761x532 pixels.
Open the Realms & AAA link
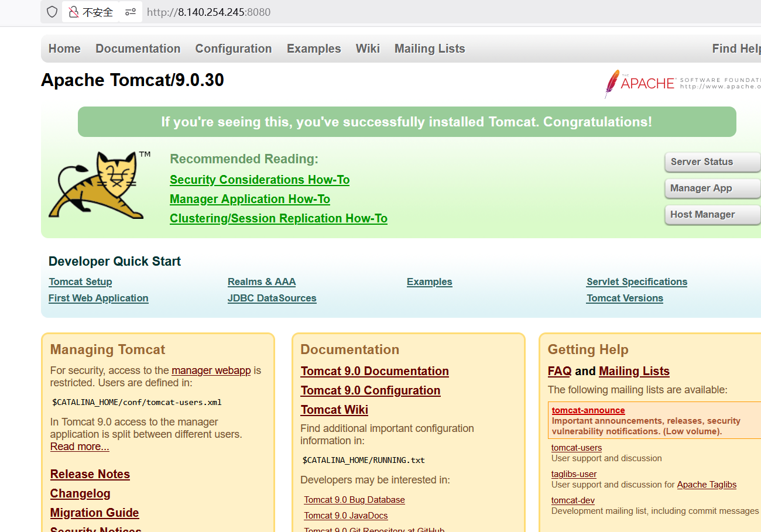[x=262, y=282]
